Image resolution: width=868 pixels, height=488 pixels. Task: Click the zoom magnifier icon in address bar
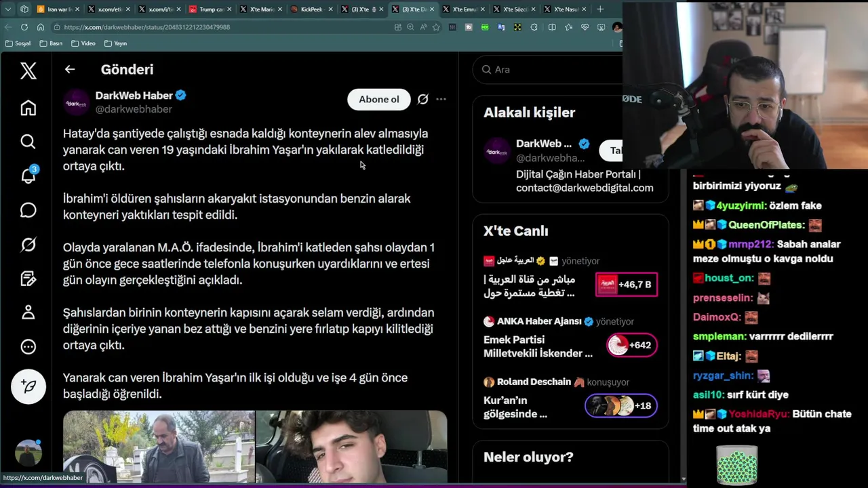coord(410,27)
